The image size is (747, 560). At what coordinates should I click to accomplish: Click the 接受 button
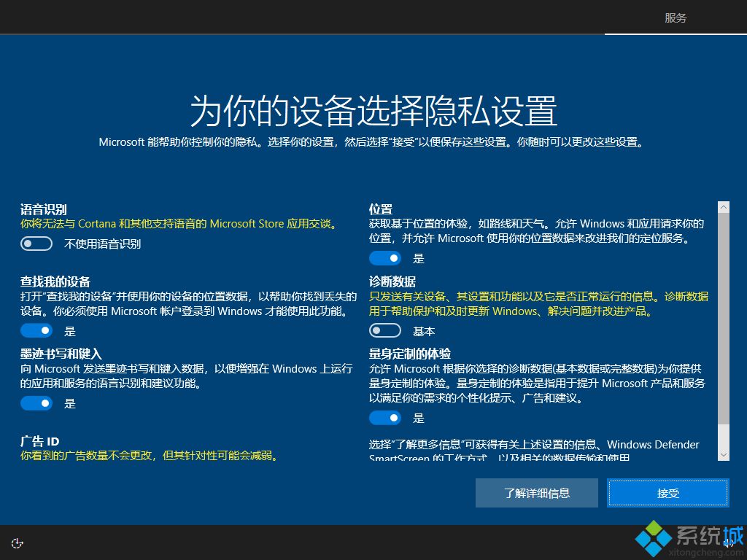tap(668, 493)
